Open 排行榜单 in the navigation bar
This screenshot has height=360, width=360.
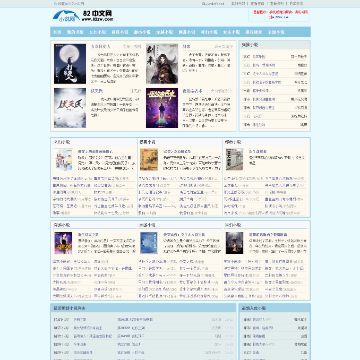[254, 32]
